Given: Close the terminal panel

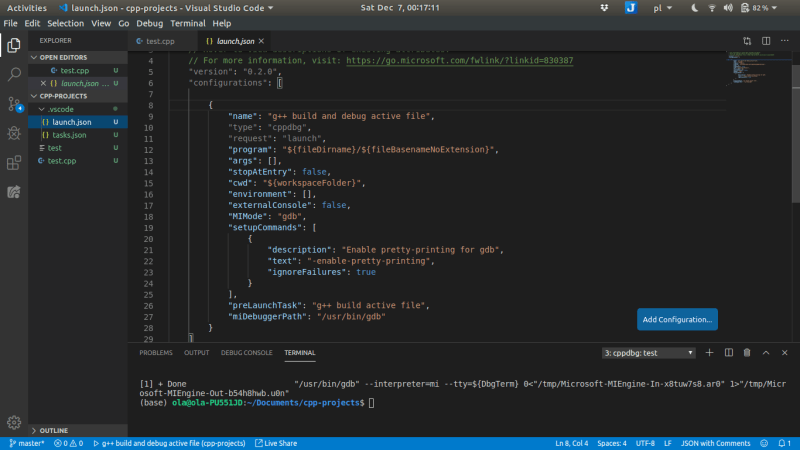Looking at the screenshot, I should [x=785, y=353].
